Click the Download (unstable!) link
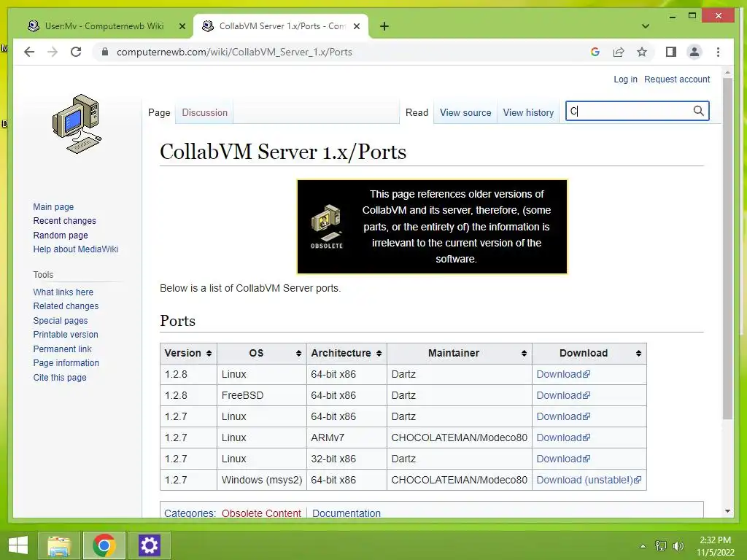The height and width of the screenshot is (560, 747). (x=589, y=480)
